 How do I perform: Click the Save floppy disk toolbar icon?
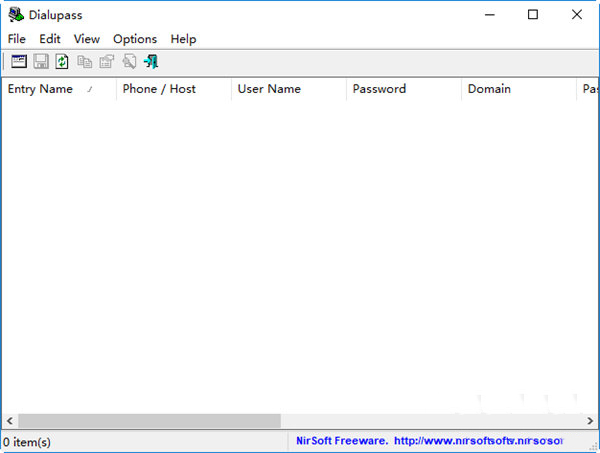click(x=41, y=62)
